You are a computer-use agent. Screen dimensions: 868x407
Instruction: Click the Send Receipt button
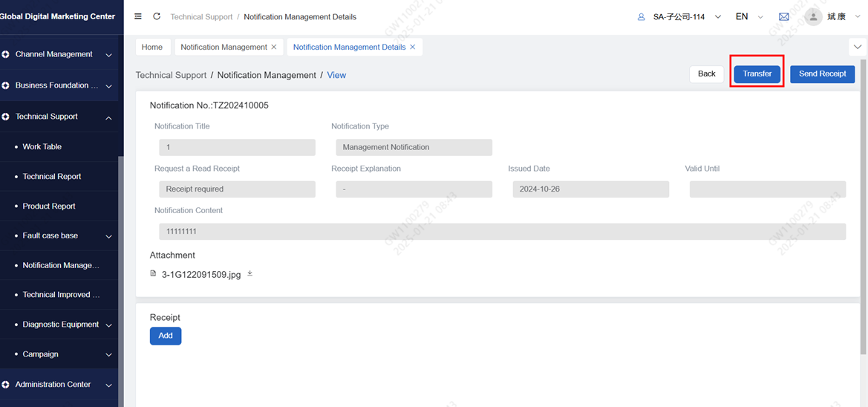[x=822, y=74]
